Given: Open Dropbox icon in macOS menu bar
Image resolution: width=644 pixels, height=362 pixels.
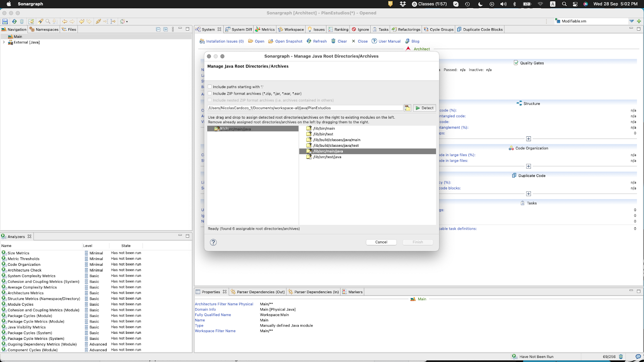Looking at the screenshot, I should 403,4.
